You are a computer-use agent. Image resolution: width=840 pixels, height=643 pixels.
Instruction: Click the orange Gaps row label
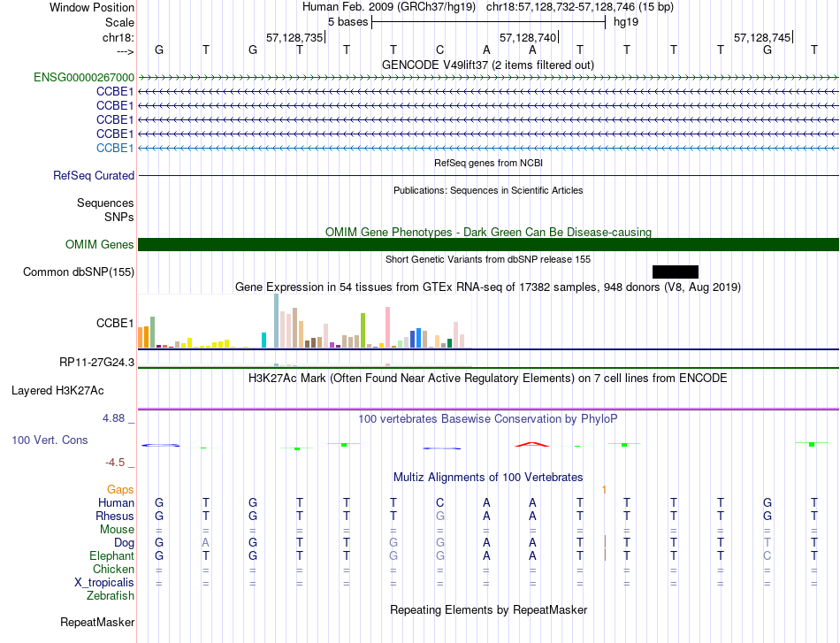click(120, 489)
